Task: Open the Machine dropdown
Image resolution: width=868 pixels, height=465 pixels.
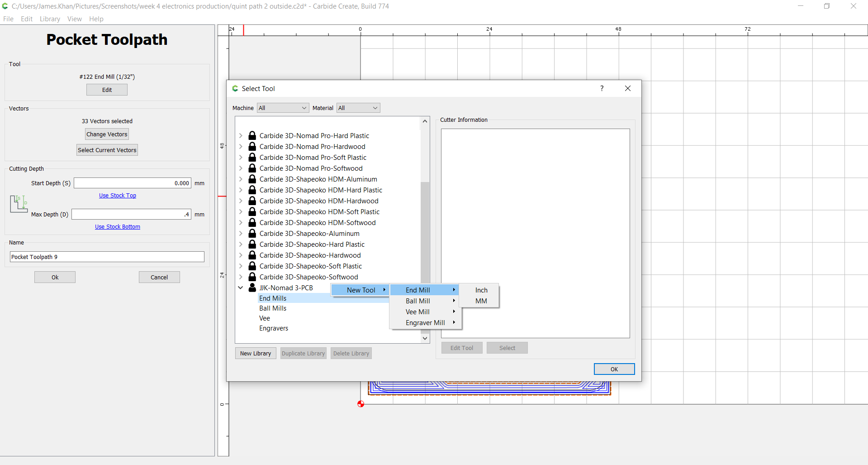Action: coord(283,108)
